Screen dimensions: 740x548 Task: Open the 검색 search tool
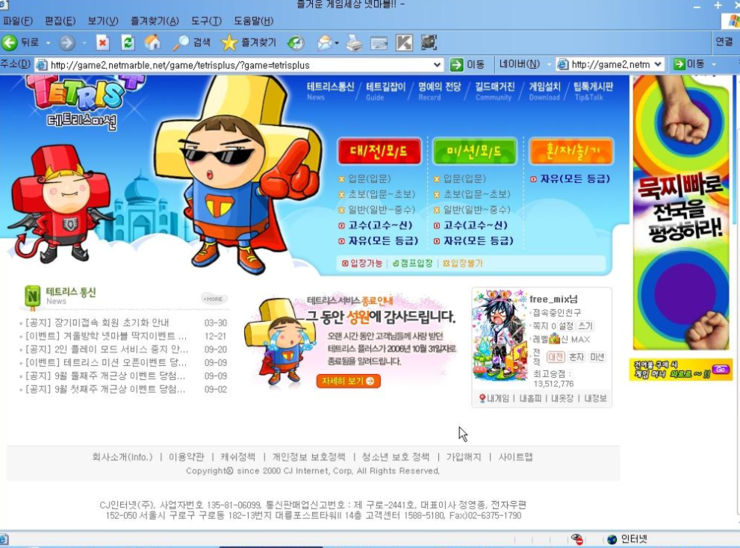(191, 42)
